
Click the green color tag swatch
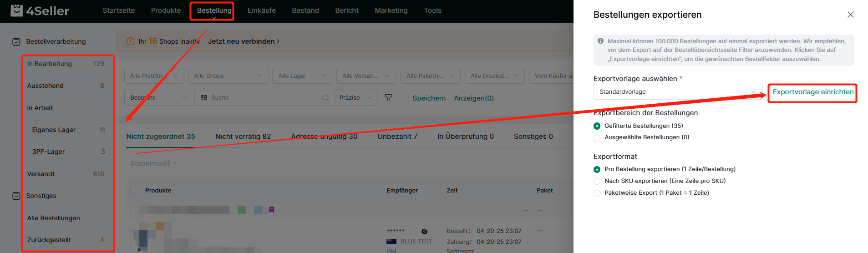242,209
